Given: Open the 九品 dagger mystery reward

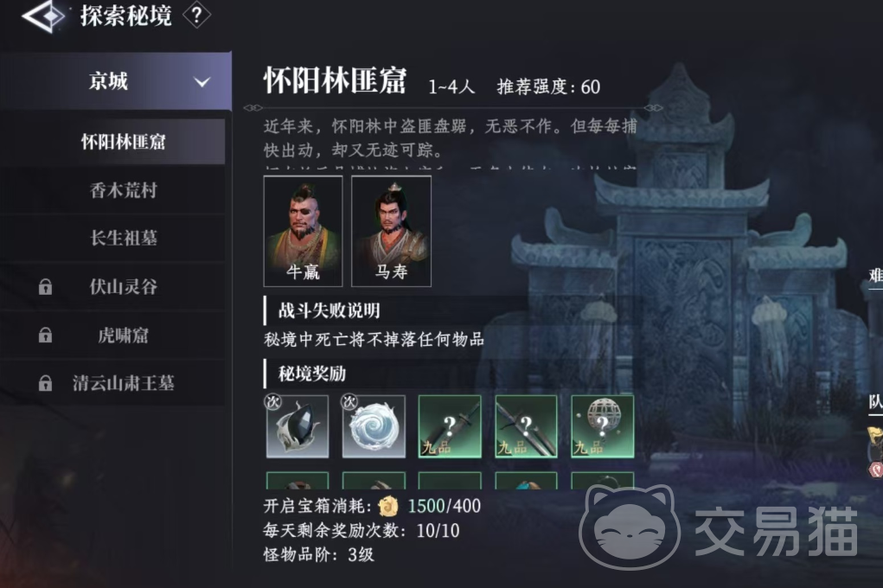Looking at the screenshot, I should tap(450, 426).
